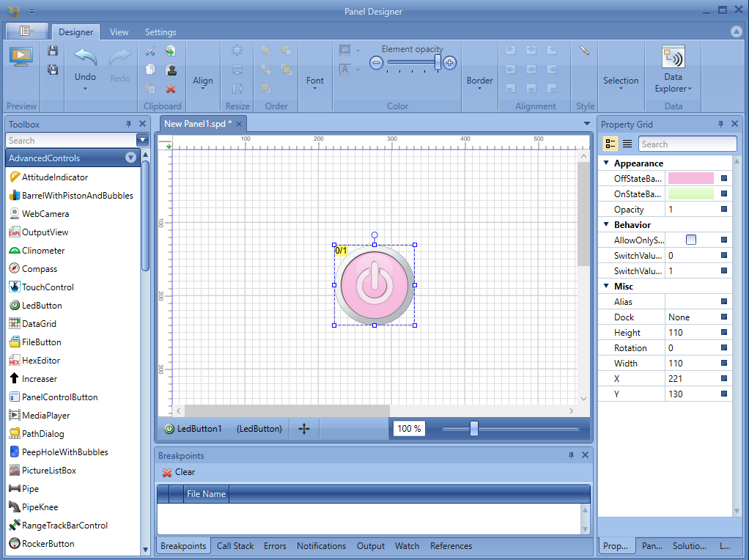This screenshot has width=749, height=560.
Task: Collapse the Appearance property section
Action: (606, 163)
